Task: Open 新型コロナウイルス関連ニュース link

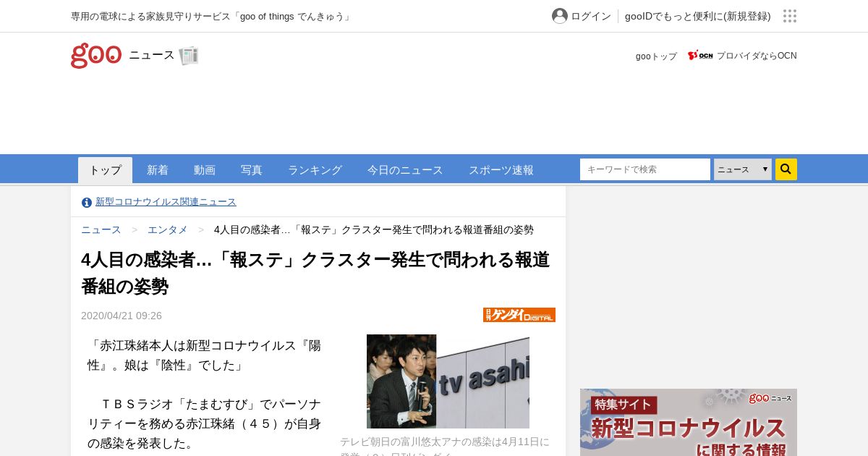Action: click(166, 202)
